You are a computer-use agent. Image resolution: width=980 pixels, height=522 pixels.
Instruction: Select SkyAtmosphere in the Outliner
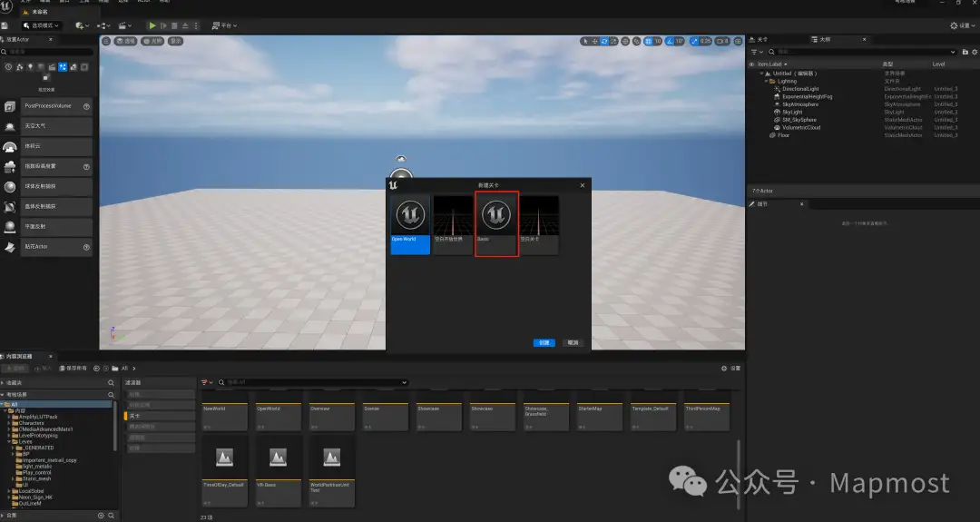pyautogui.click(x=800, y=104)
